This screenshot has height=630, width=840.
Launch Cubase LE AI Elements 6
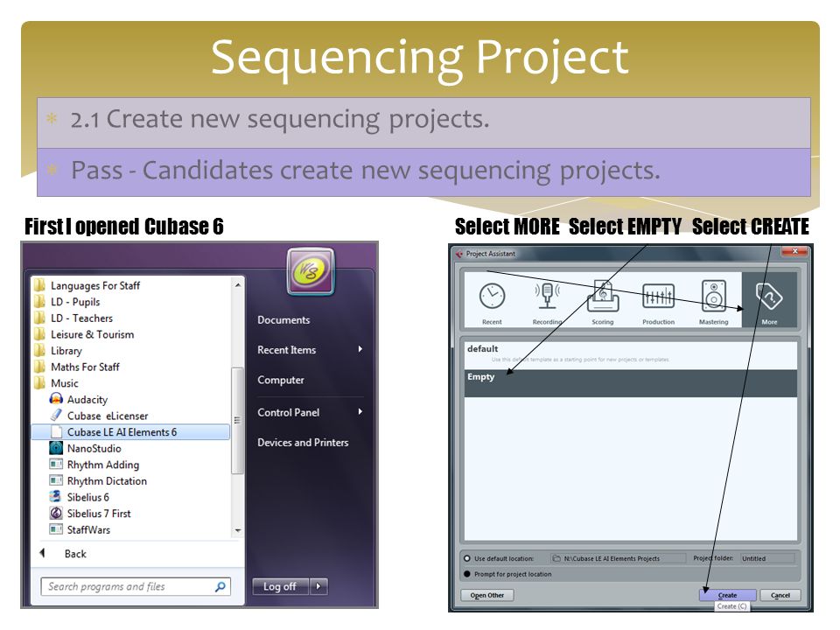pyautogui.click(x=130, y=431)
